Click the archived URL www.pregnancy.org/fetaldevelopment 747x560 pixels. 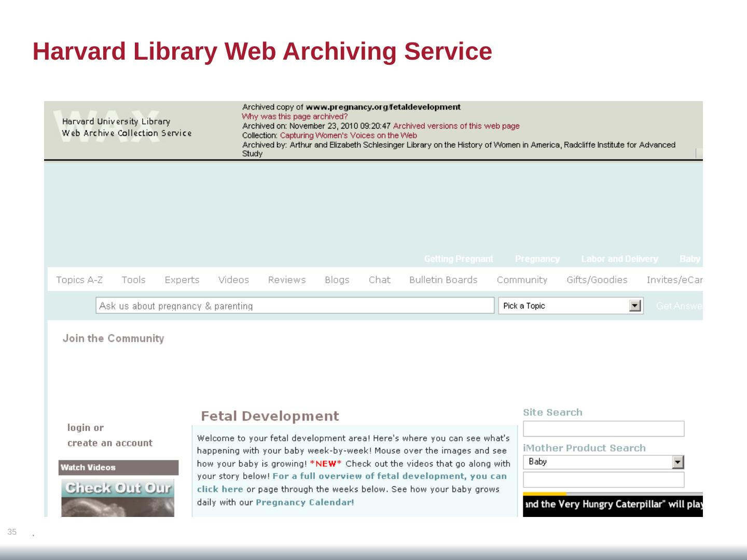[383, 107]
